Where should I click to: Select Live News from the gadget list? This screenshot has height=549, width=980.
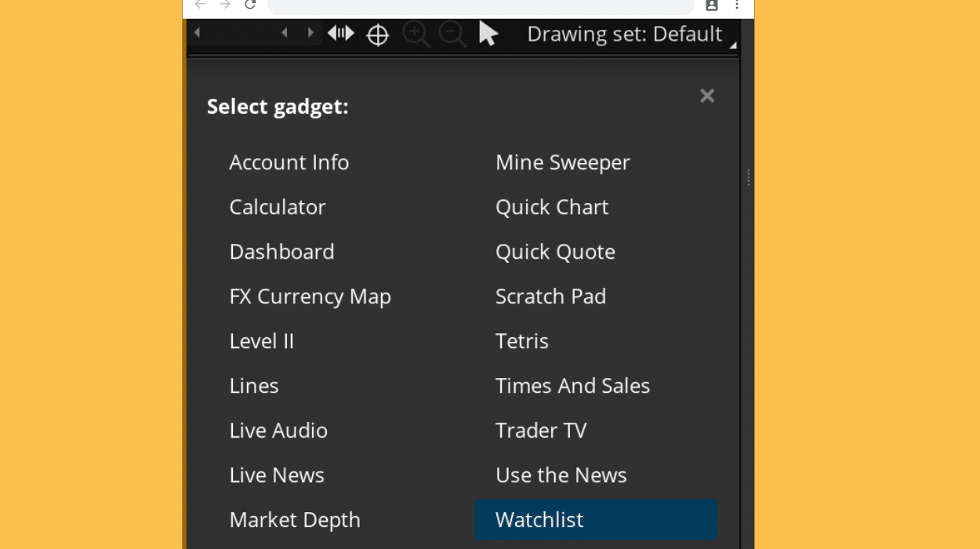[x=277, y=474]
